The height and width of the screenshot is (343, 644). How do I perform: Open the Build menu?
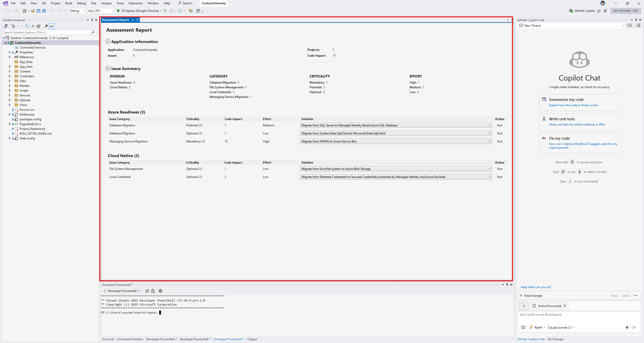[x=69, y=3]
